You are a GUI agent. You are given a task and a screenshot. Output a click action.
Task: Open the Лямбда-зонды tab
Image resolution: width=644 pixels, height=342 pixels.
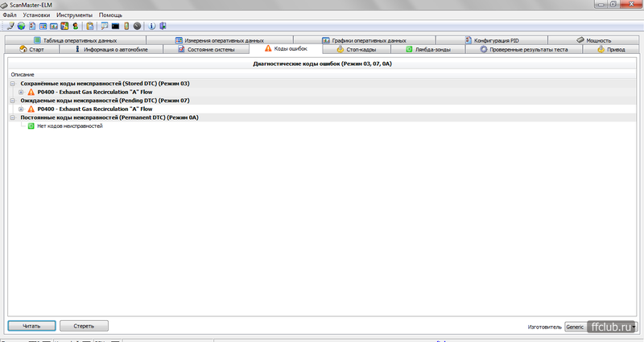click(x=428, y=49)
